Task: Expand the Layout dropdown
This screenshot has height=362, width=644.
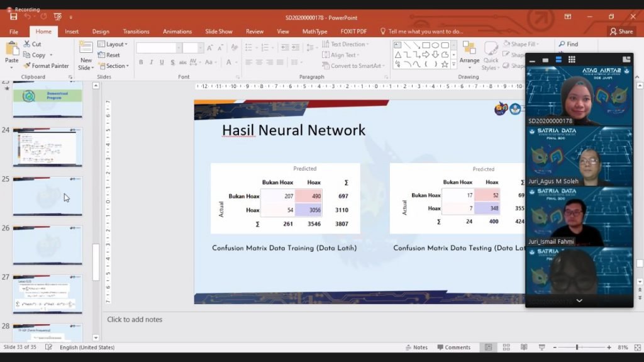Action: pos(113,44)
